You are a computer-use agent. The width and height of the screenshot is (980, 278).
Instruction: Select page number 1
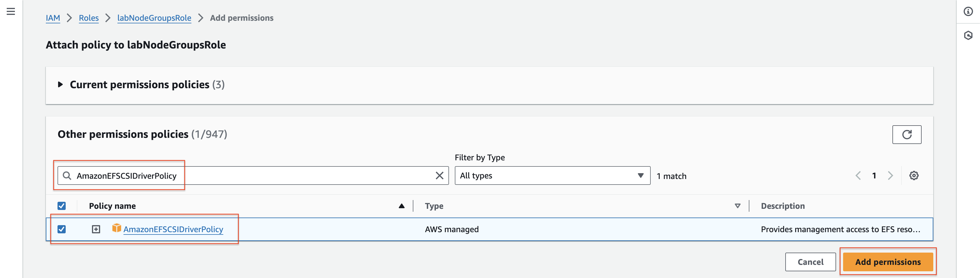click(x=874, y=175)
